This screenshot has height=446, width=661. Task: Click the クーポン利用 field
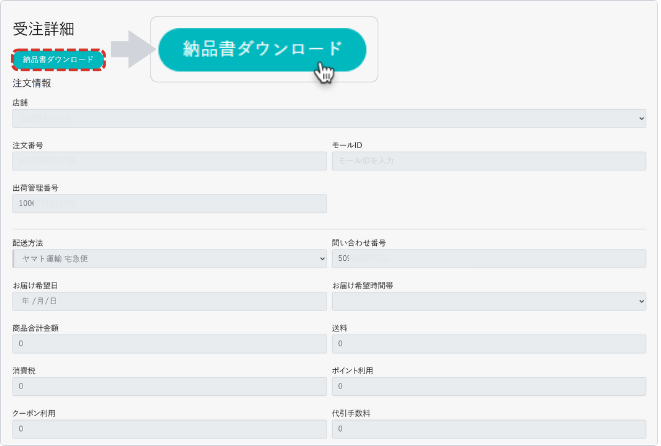169,430
